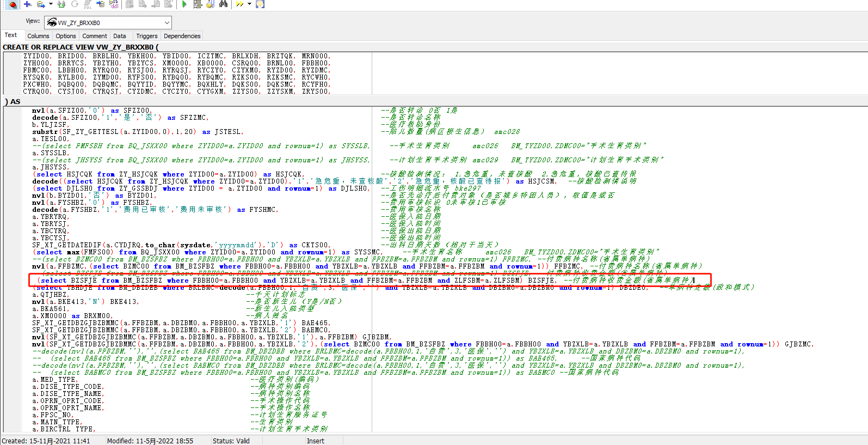Click the hierarchy tree icon beside play
This screenshot has width=868, height=445.
198,4
